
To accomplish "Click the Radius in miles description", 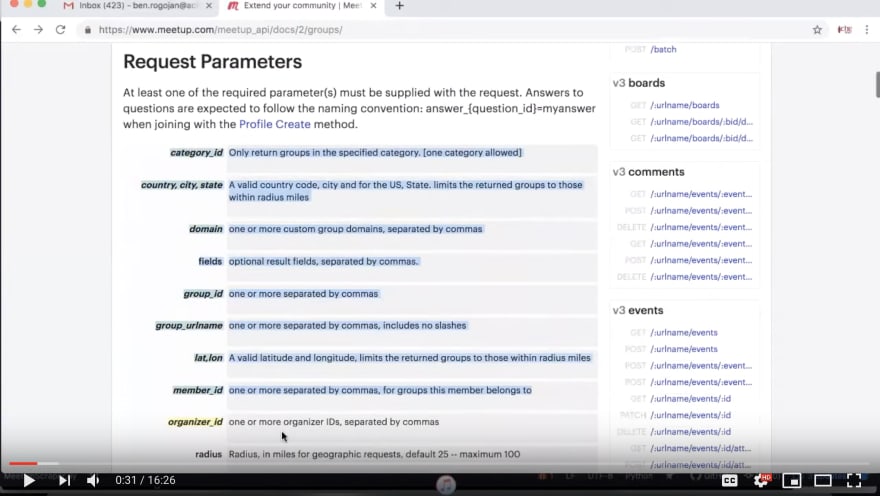I will click(x=374, y=454).
